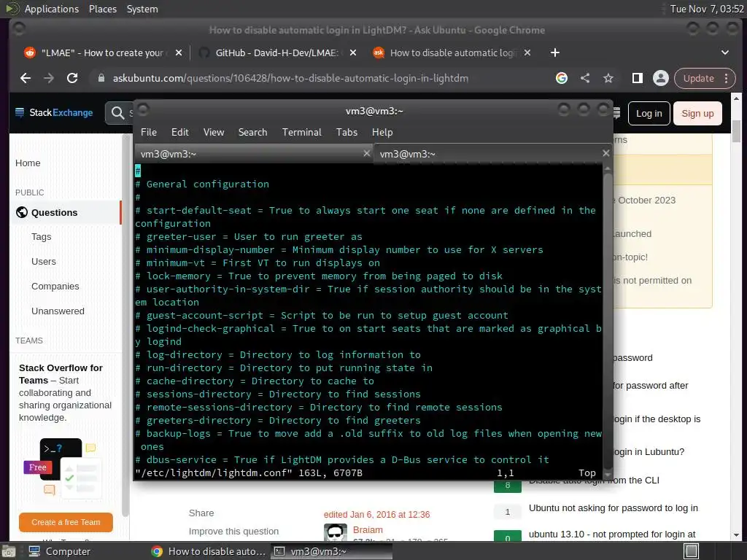Open the terminal Search menu
This screenshot has height=560, width=747.
[252, 133]
